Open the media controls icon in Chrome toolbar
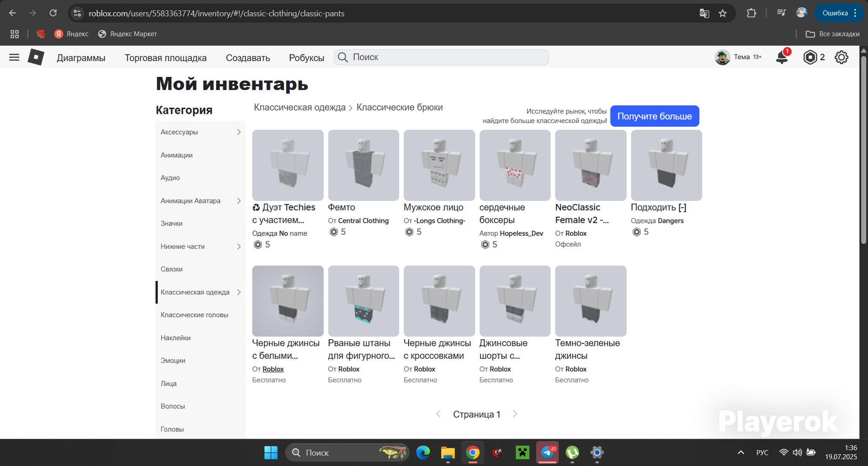 pos(781,13)
